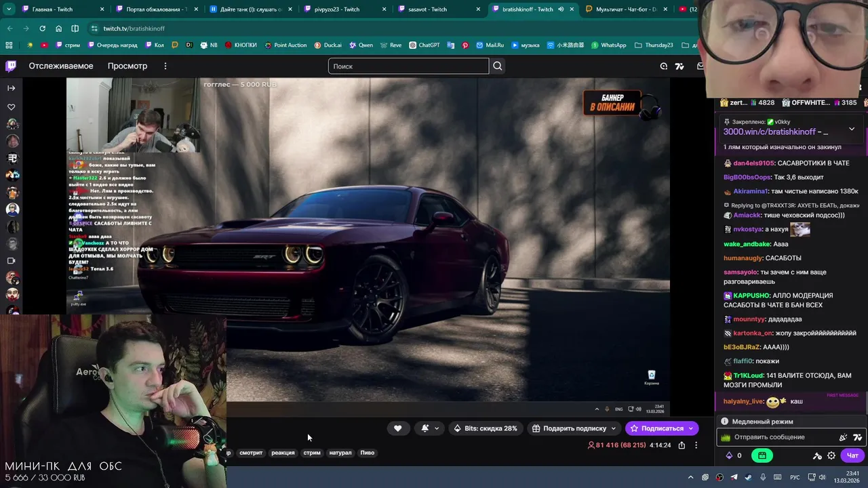
Task: Open the Browse menu
Action: 127,66
